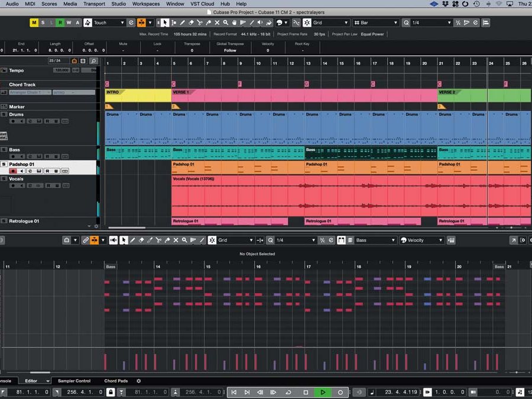Screen dimensions: 532x399
Task: Open the Bar grid type dropdown
Action: [375, 22]
